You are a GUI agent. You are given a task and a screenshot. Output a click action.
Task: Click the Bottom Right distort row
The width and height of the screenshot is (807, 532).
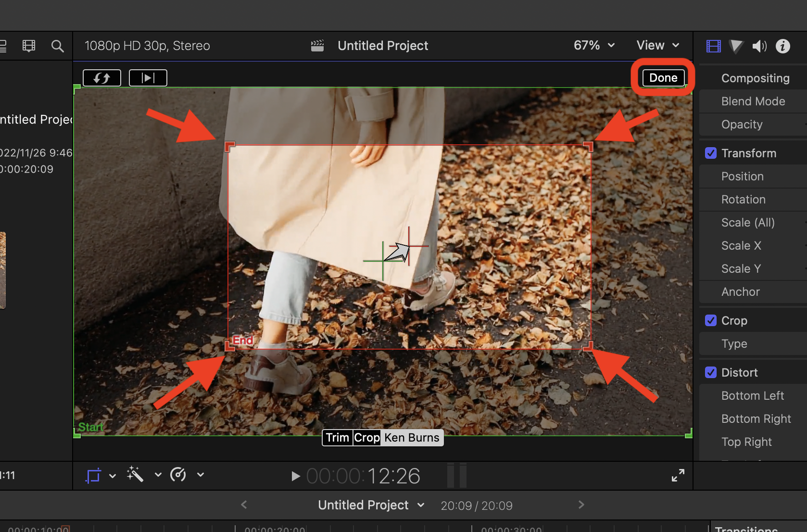(x=753, y=418)
